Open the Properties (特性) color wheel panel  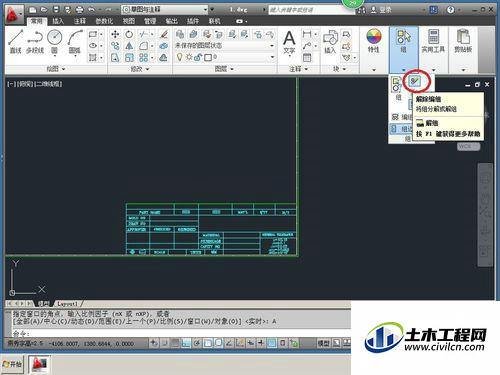click(374, 41)
